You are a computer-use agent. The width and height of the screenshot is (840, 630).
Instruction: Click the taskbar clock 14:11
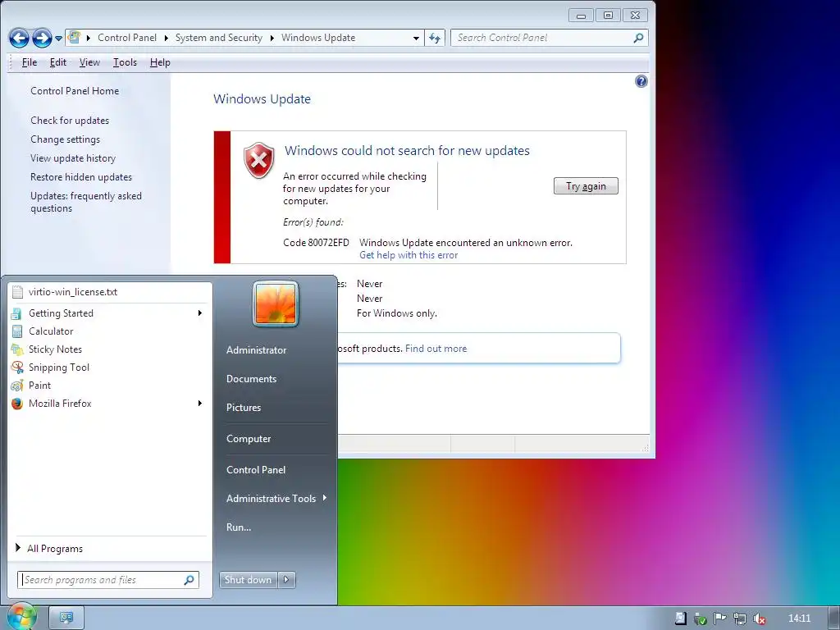(x=799, y=619)
